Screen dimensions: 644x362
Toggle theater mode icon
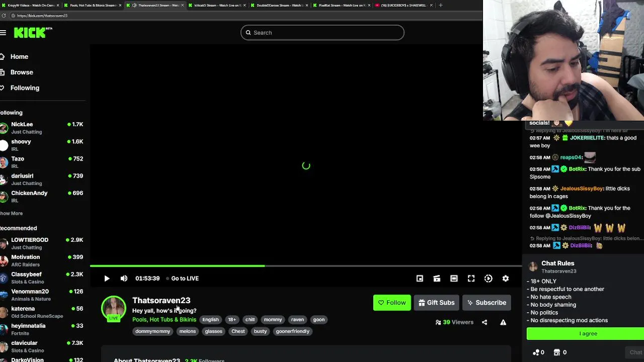click(454, 279)
